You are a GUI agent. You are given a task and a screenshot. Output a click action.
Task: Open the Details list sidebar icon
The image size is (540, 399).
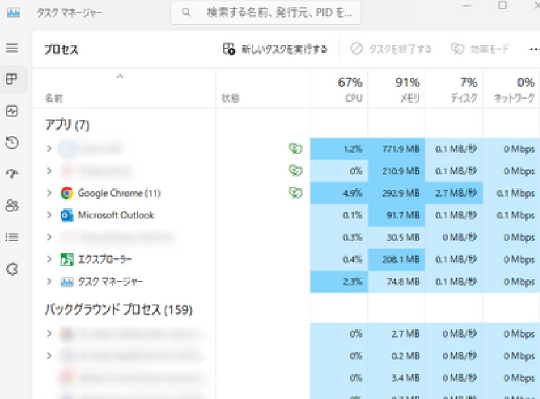pos(12,237)
